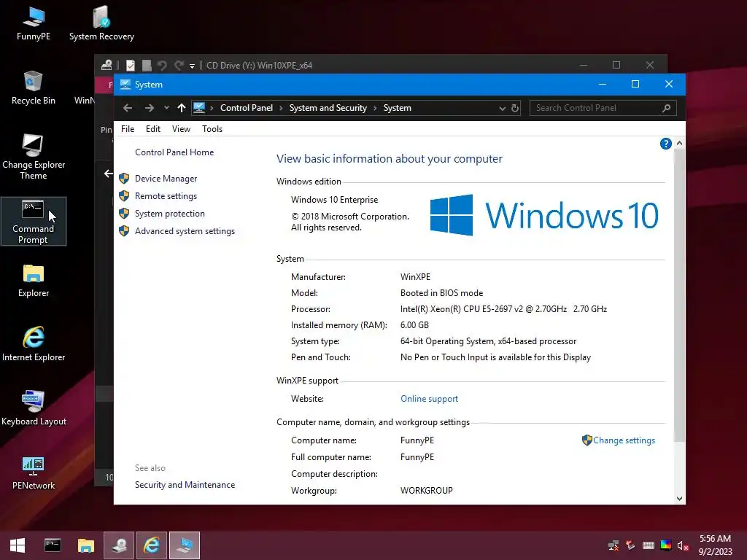Image resolution: width=747 pixels, height=560 pixels.
Task: Refresh the Control Panel address bar
Action: pos(515,108)
